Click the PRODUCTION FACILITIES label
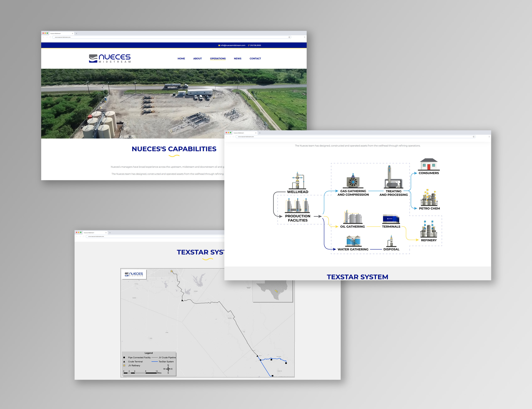The width and height of the screenshot is (532, 409). [x=298, y=218]
